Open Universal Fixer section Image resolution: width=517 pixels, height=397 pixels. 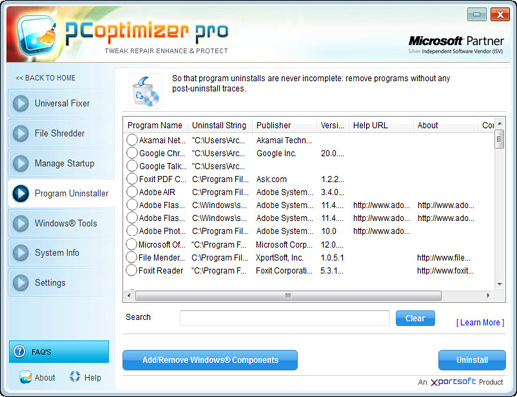click(x=61, y=103)
